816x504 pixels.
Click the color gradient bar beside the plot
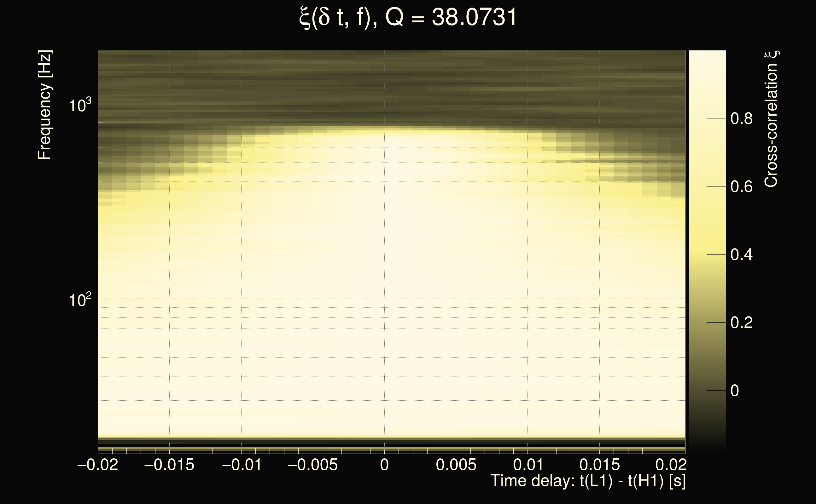coord(707,250)
